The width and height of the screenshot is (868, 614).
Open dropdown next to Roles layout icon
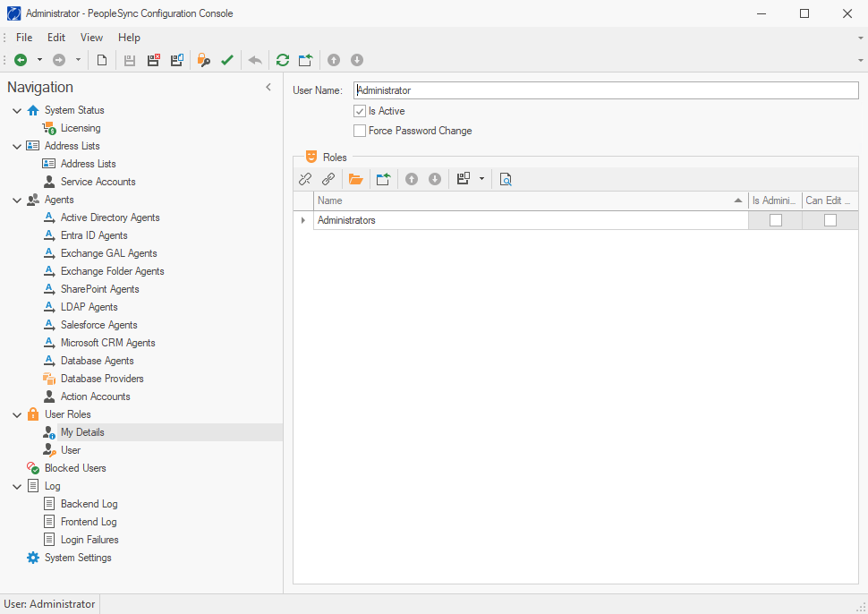481,179
